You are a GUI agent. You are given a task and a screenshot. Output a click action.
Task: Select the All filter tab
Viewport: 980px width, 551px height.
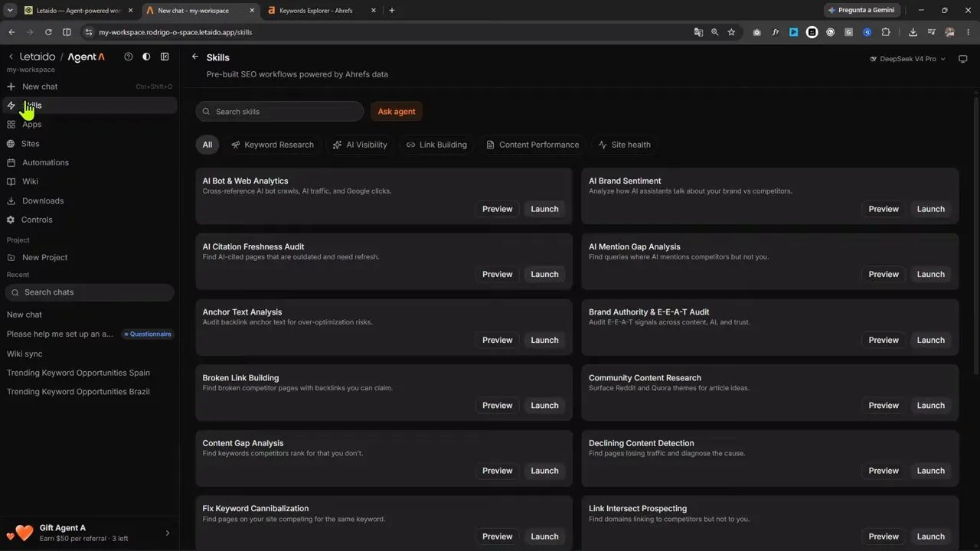207,145
